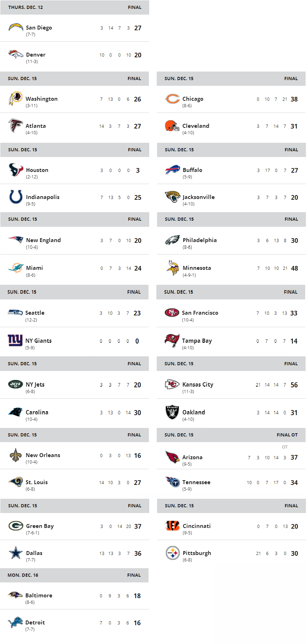Open the New Orleans team link
The width and height of the screenshot is (307, 644).
pyautogui.click(x=43, y=455)
